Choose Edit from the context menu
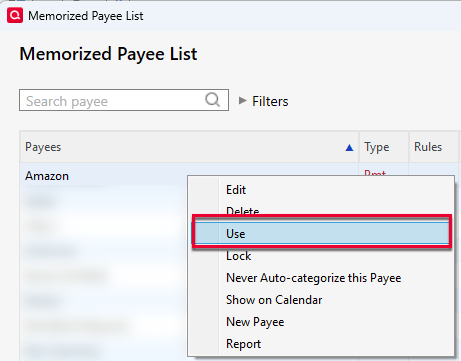Screen dimensions: 461x361 click(x=321, y=190)
